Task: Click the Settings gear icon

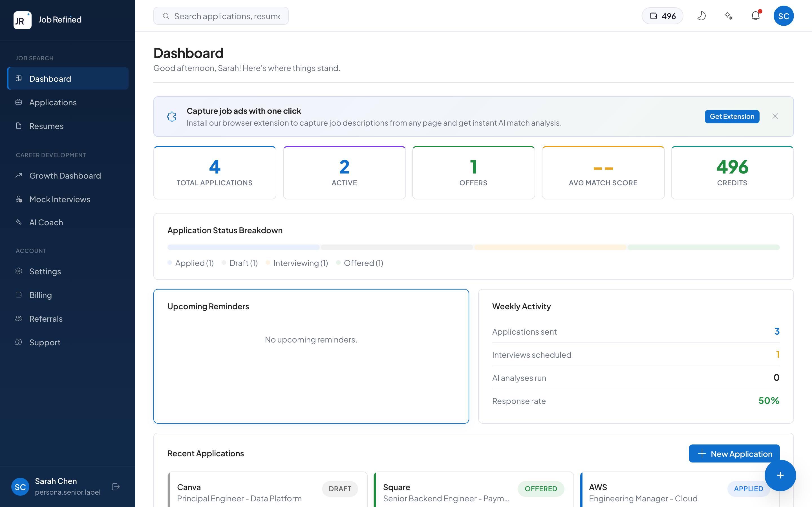Action: tap(19, 271)
